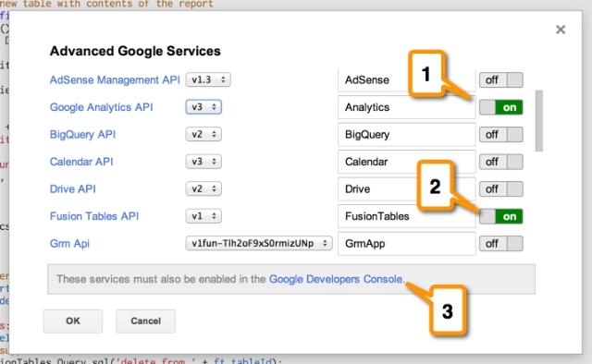Image resolution: width=592 pixels, height=364 pixels.
Task: Open the Fusion Tables API link
Action: click(x=94, y=216)
